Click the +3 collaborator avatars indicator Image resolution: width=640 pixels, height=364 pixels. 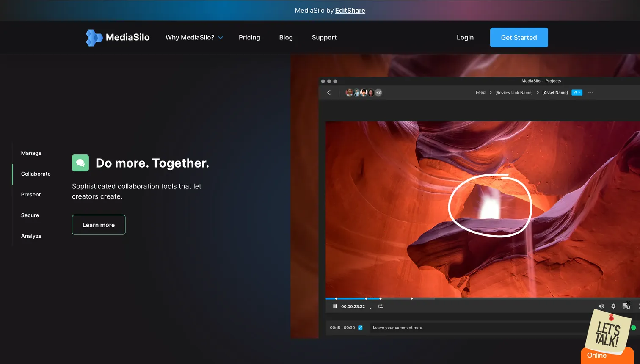(378, 92)
